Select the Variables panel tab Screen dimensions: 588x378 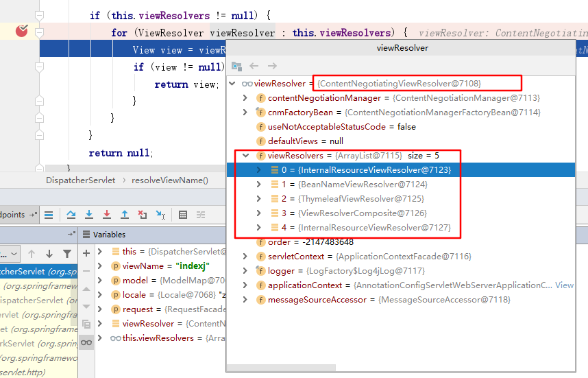click(108, 235)
